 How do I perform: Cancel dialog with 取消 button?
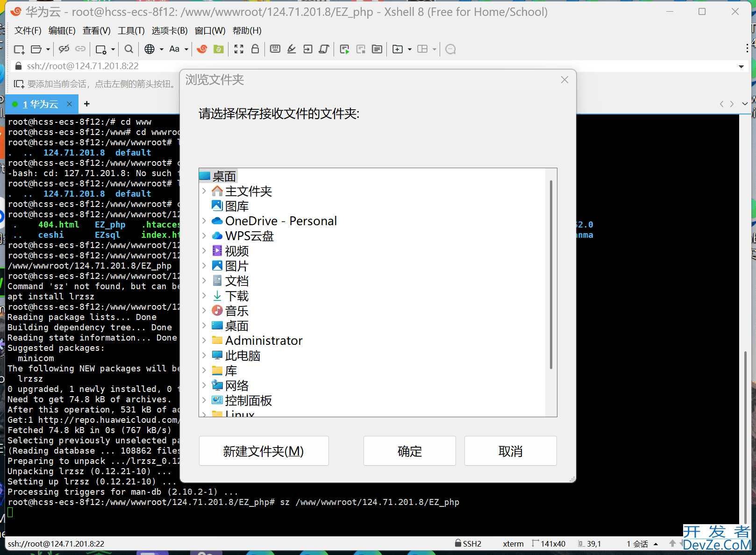[x=511, y=451]
